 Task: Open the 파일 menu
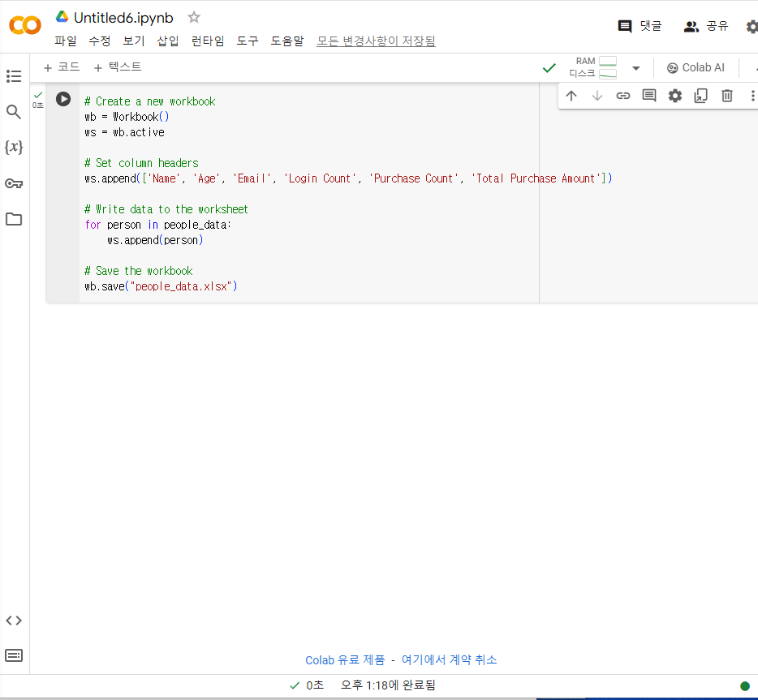66,41
